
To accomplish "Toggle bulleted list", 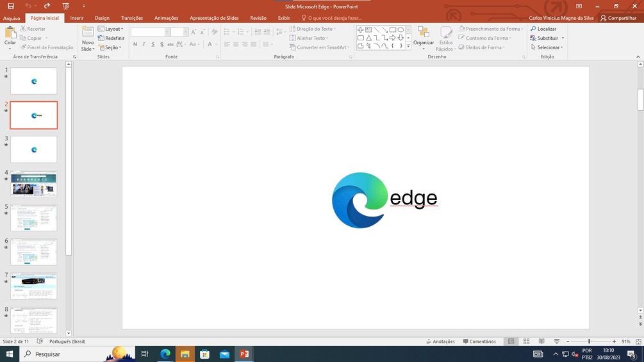I will click(x=227, y=32).
